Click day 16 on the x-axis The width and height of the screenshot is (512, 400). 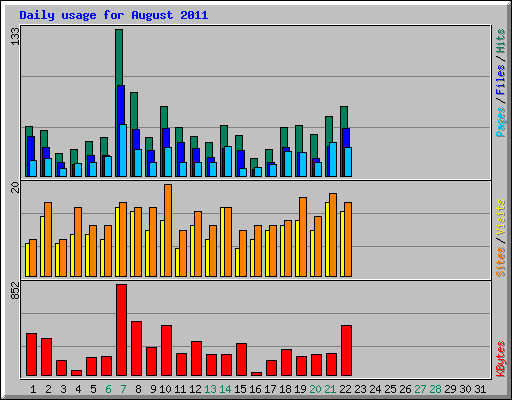coord(255,389)
